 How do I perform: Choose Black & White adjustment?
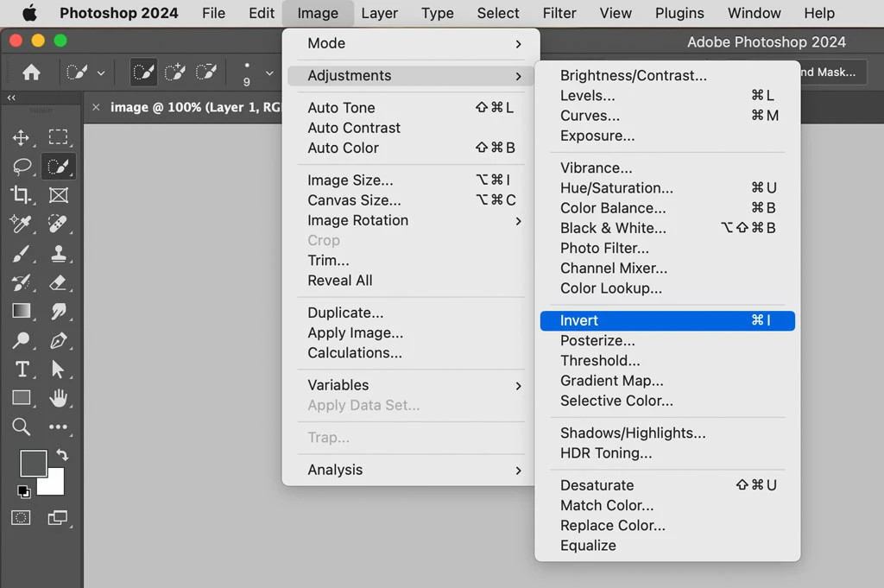click(667, 228)
